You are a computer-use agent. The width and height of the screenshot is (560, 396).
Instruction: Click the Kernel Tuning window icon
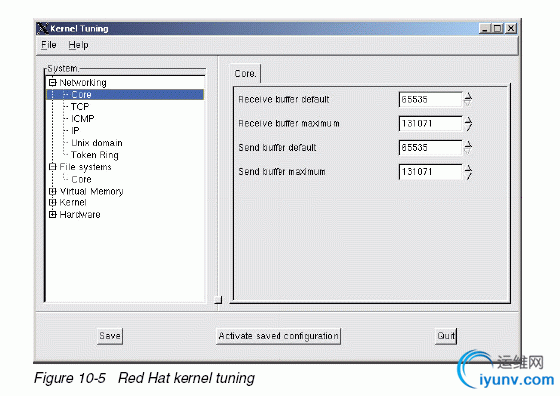tap(43, 29)
